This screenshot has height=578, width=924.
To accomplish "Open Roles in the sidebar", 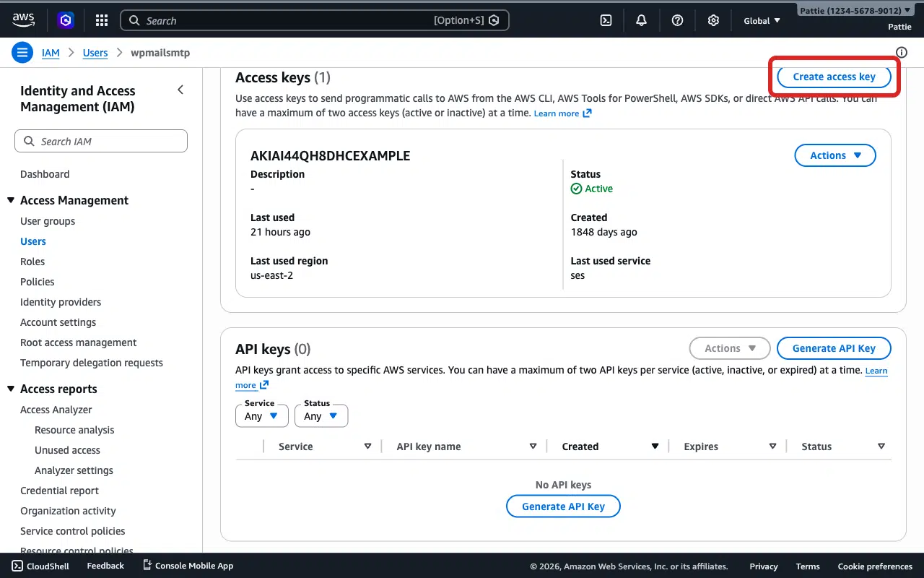I will [x=32, y=262].
